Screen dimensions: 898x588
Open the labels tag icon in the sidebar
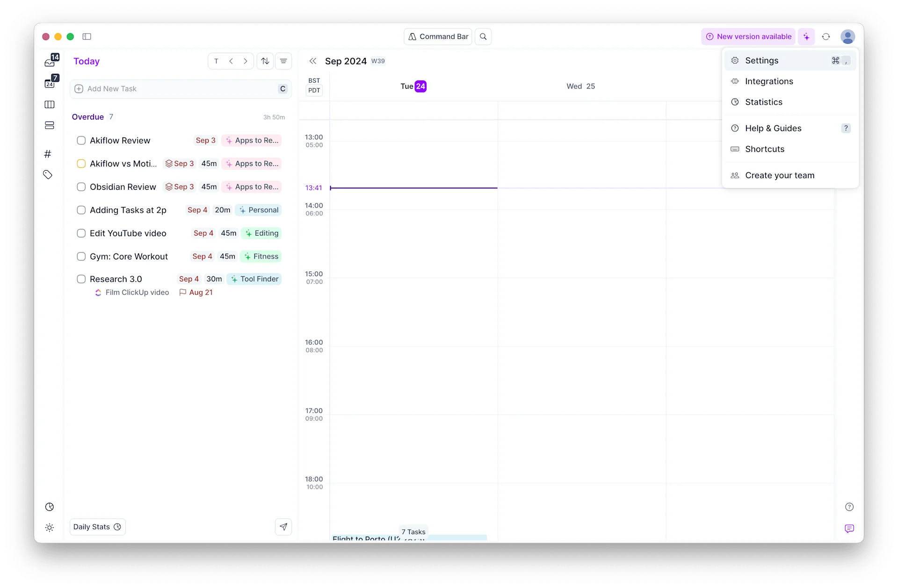pyautogui.click(x=48, y=174)
